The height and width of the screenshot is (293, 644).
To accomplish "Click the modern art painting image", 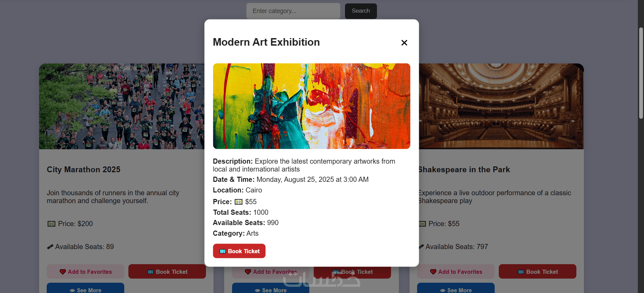I will [311, 106].
